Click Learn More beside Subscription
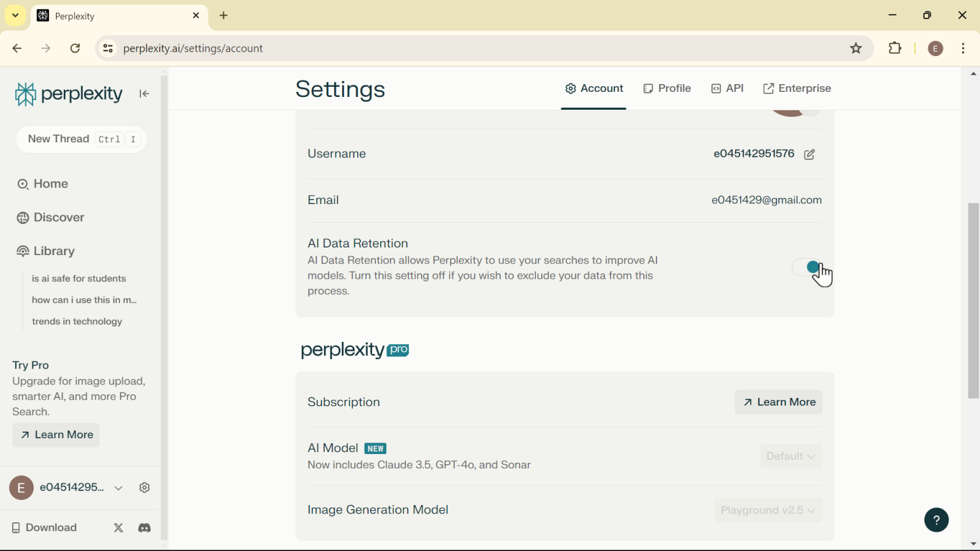Image resolution: width=980 pixels, height=551 pixels. [x=778, y=402]
